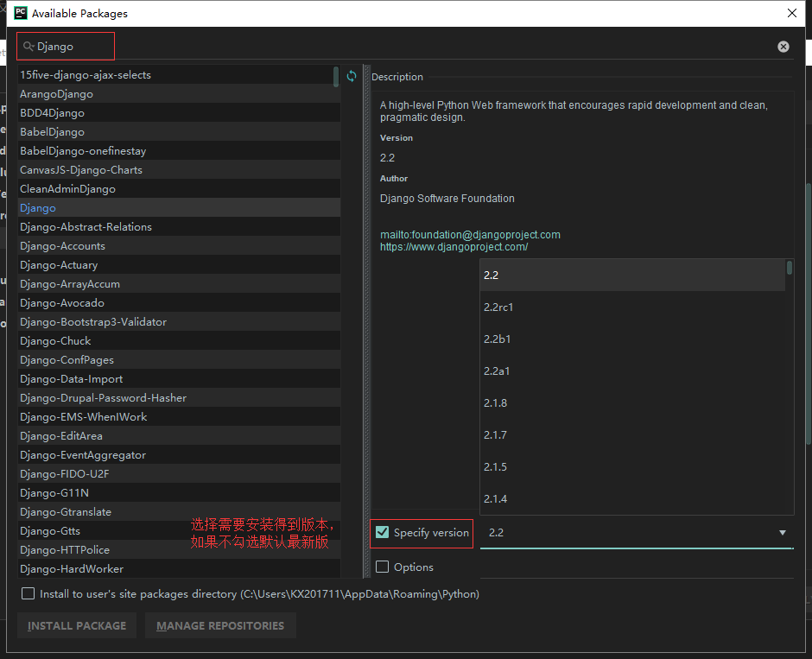Select CanvasJS-Django-Charts package
The height and width of the screenshot is (659, 812).
point(179,170)
